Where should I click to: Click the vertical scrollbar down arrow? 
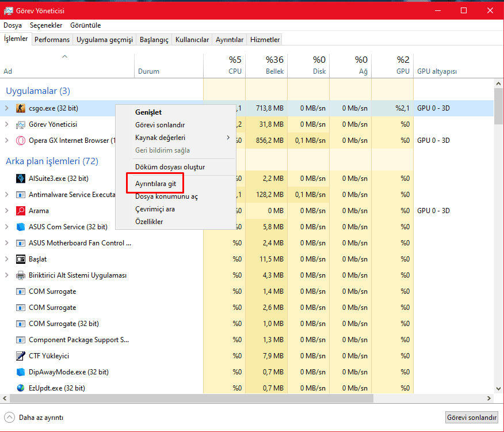499,389
